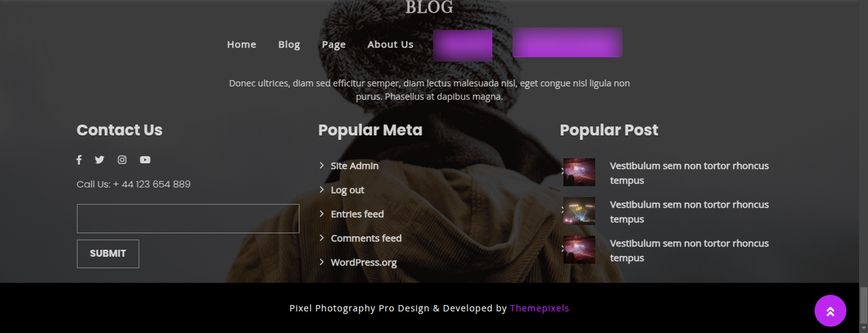Open the Entries feed link
Viewport: 868px width, 333px height.
[357, 214]
